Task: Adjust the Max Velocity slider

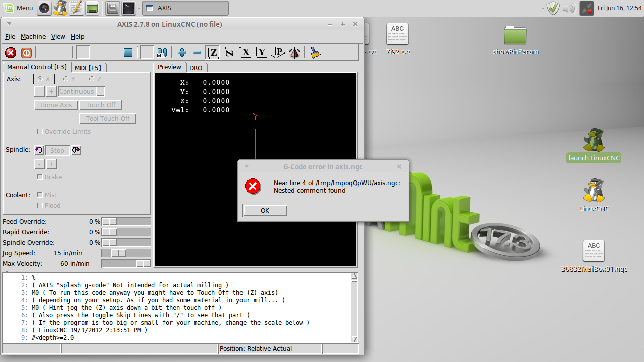Action: 126,264
